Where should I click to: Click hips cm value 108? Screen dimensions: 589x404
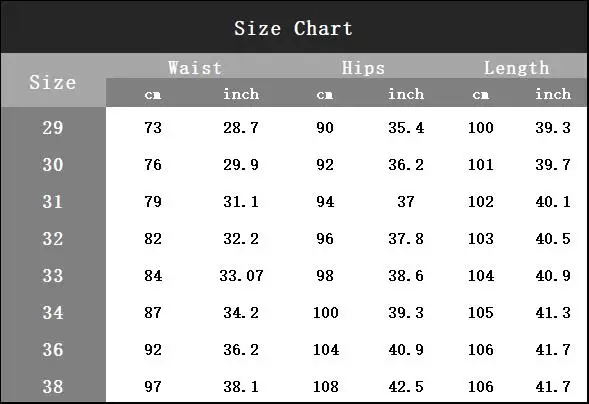326,386
